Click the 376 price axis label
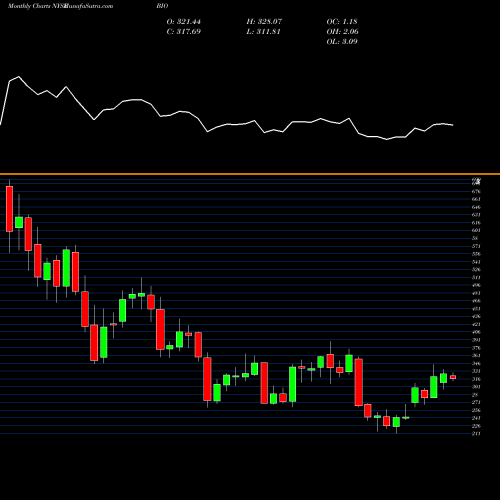Image resolution: width=500 pixels, height=500 pixels. [x=476, y=348]
